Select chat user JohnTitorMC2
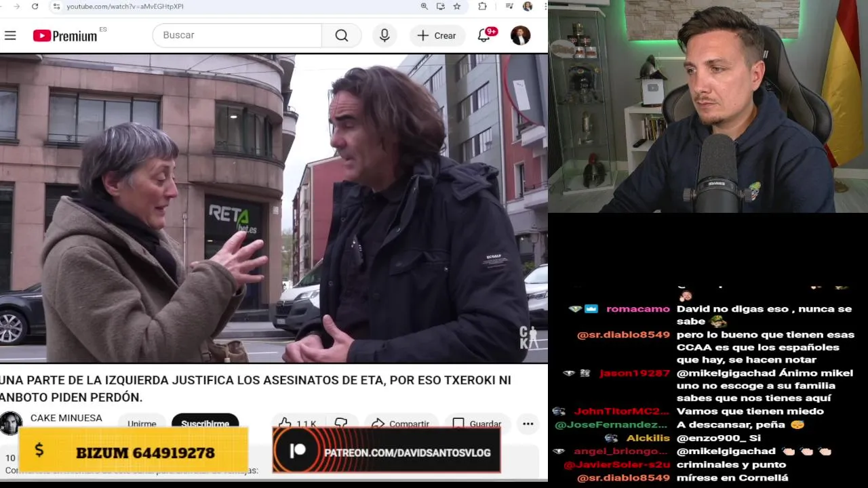This screenshot has height=488, width=868. pyautogui.click(x=621, y=411)
